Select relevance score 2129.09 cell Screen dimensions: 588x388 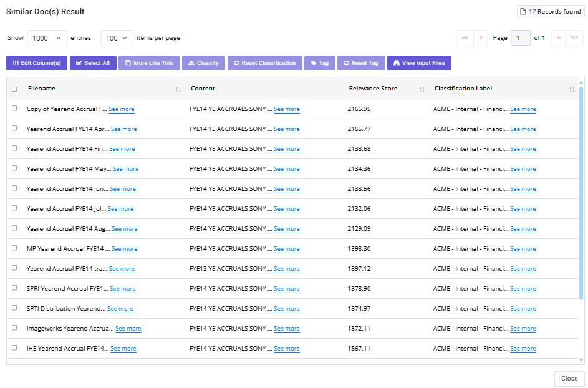(359, 229)
